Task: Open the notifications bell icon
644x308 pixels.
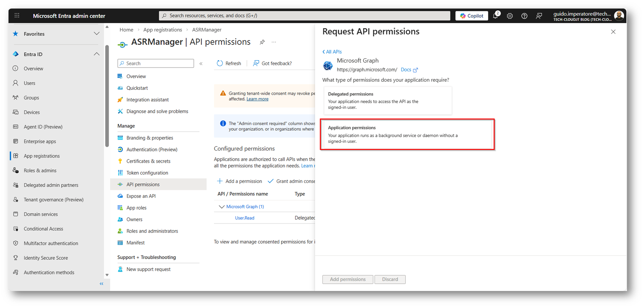Action: pyautogui.click(x=495, y=16)
